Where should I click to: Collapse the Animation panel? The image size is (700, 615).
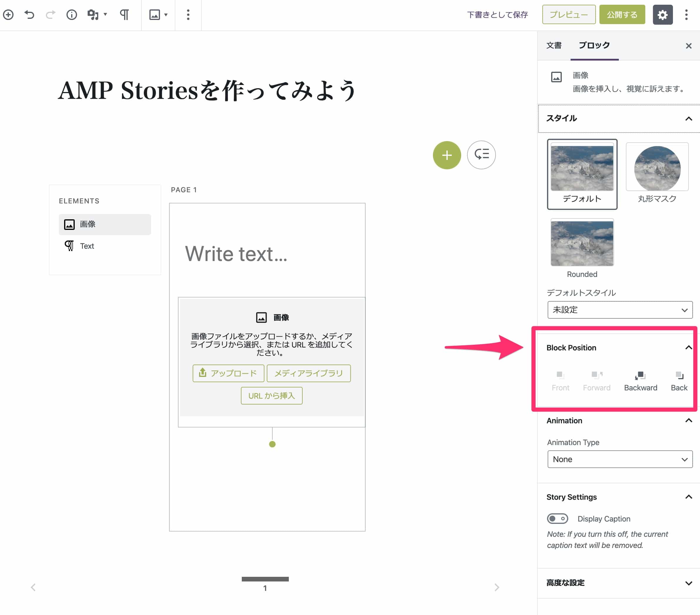[619, 421]
